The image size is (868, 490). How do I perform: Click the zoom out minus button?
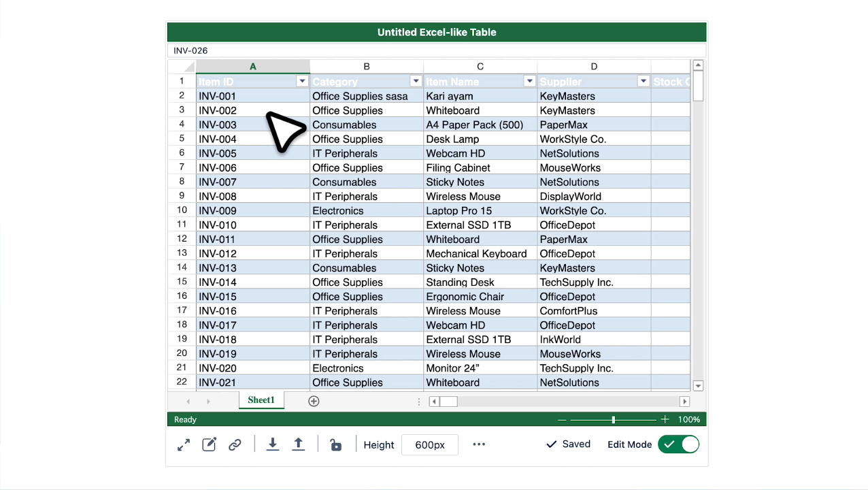[562, 420]
